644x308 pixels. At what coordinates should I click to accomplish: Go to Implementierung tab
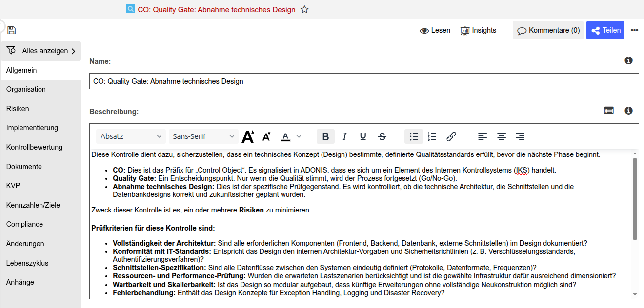[41, 128]
